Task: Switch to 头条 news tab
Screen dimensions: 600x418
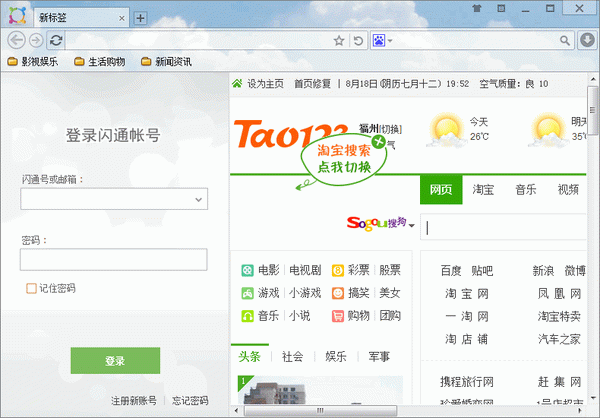Action: click(x=249, y=357)
